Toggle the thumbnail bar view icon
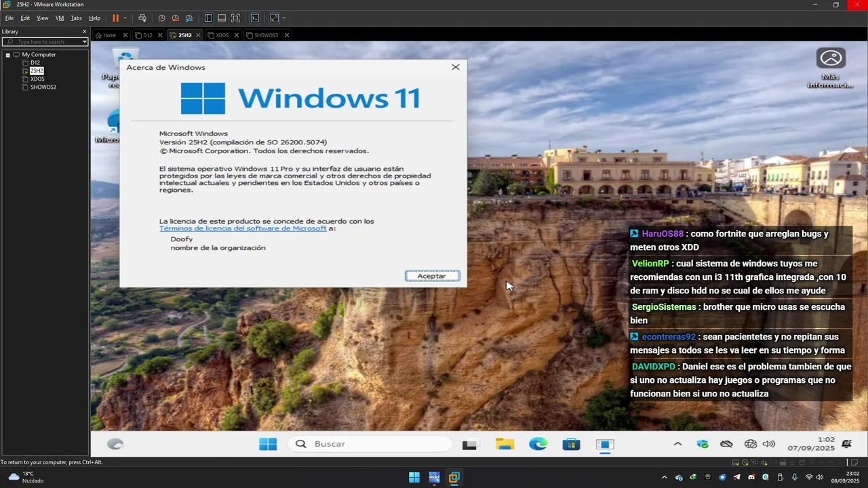Viewport: 868px width, 488px height. pos(222,18)
